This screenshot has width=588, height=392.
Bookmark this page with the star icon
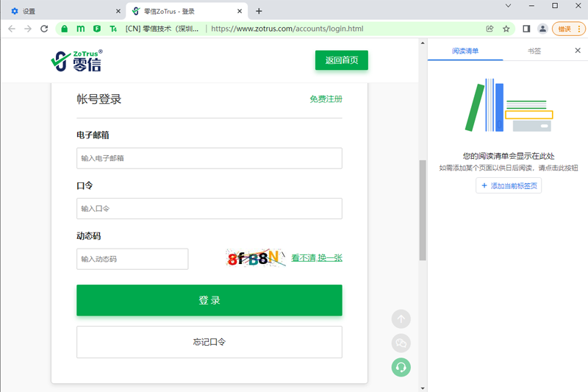coord(506,29)
